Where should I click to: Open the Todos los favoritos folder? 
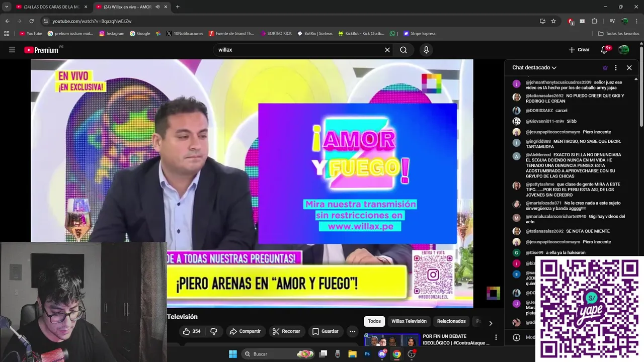[x=618, y=34]
